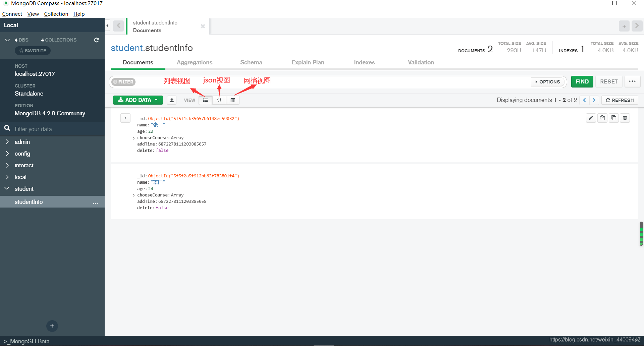Expand query OPTIONS
The width and height of the screenshot is (644, 346).
(x=548, y=82)
